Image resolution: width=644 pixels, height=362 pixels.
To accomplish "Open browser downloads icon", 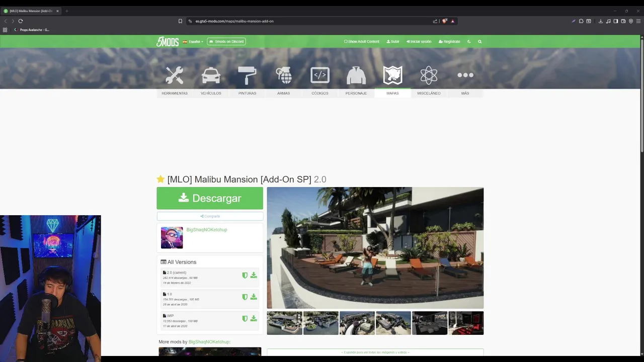I will [601, 21].
